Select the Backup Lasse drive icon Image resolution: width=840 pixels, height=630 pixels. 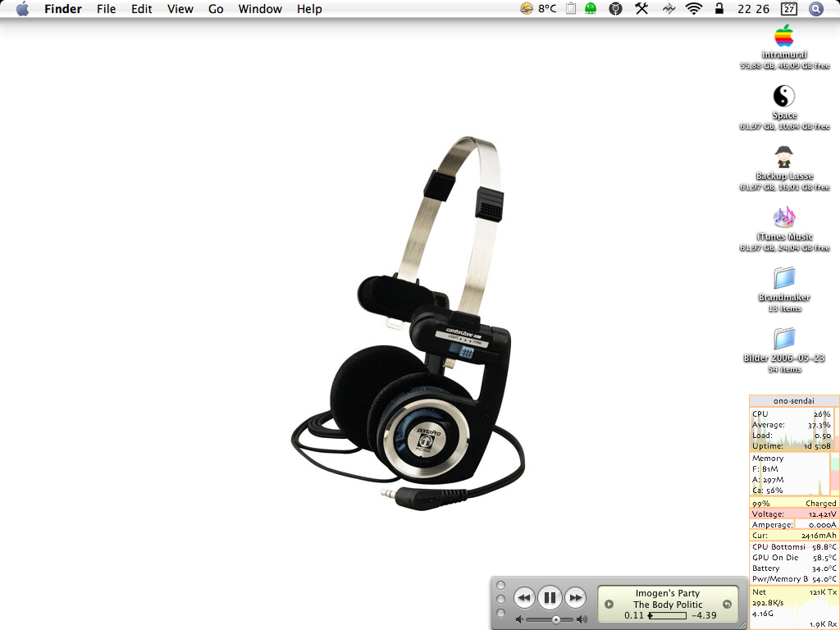point(783,157)
